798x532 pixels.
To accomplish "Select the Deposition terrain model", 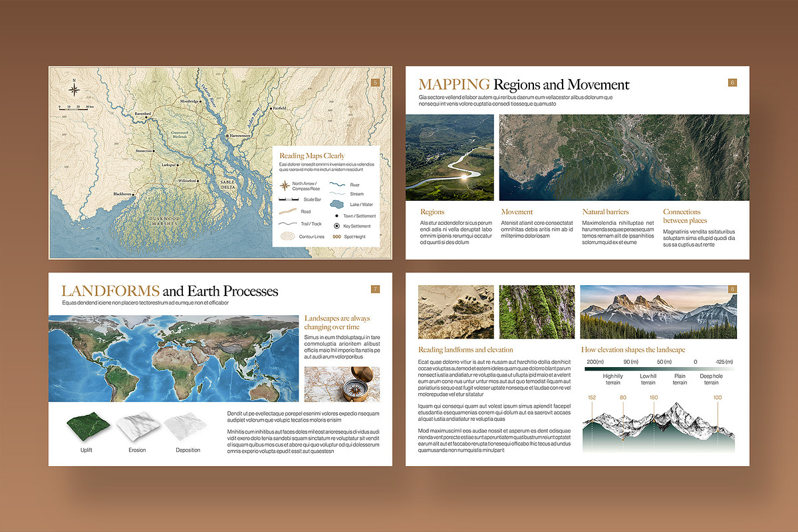I will click(x=187, y=426).
